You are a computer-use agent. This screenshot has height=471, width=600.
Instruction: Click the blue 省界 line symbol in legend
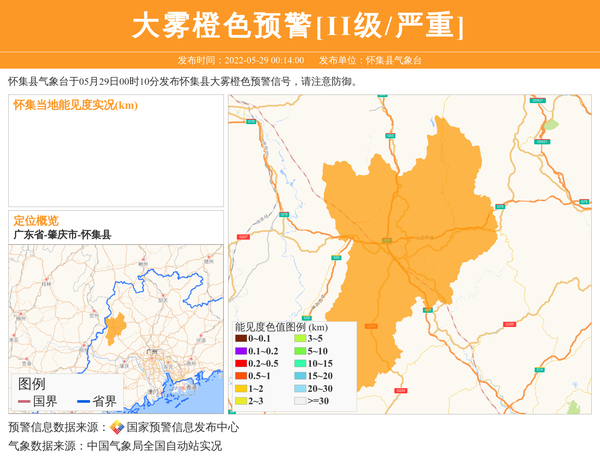tap(83, 401)
